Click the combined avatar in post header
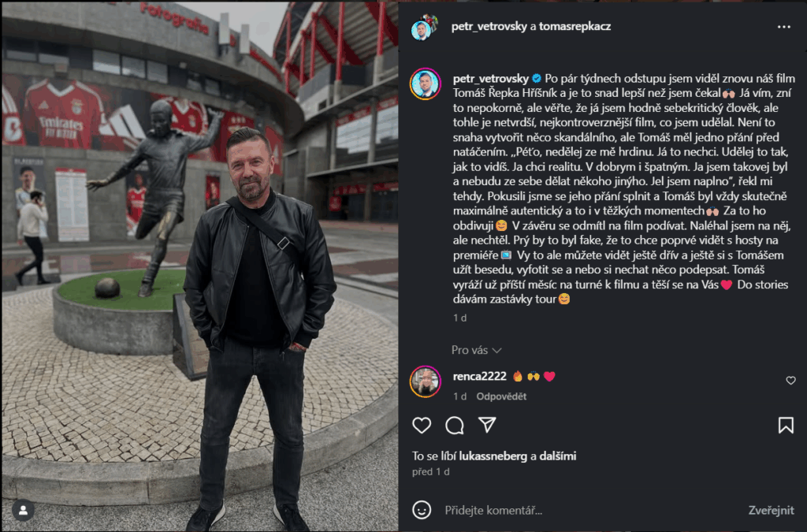807x532 pixels. pos(424,28)
